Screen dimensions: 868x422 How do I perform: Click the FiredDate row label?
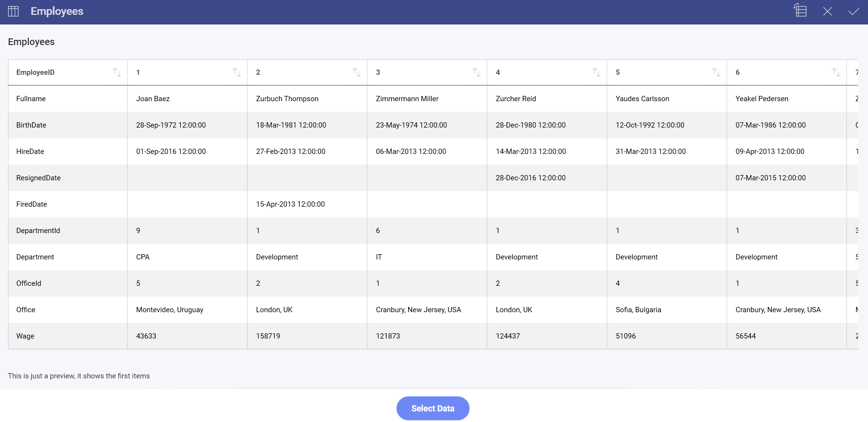point(32,204)
